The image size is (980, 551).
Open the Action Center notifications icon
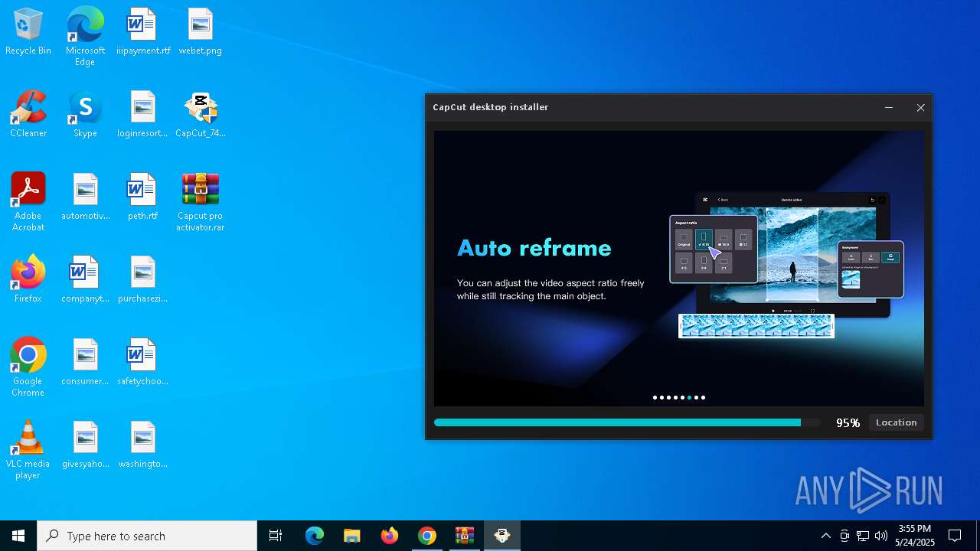(955, 536)
